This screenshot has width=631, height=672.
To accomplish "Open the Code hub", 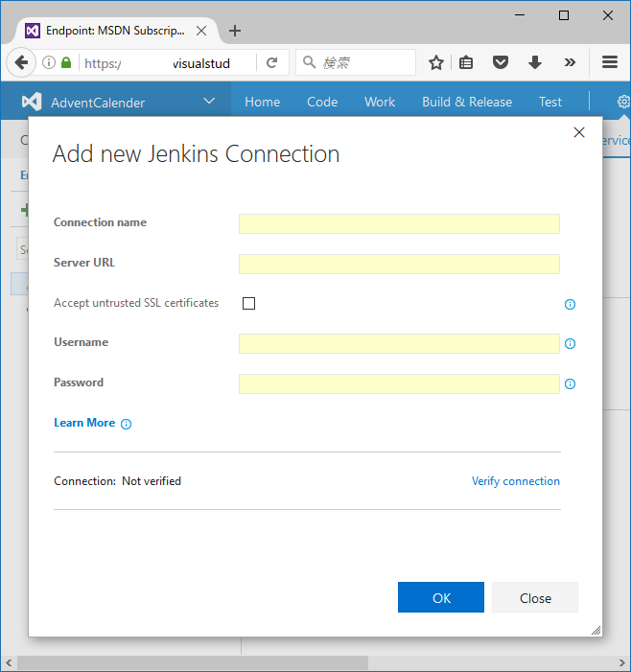I will pos(322,102).
